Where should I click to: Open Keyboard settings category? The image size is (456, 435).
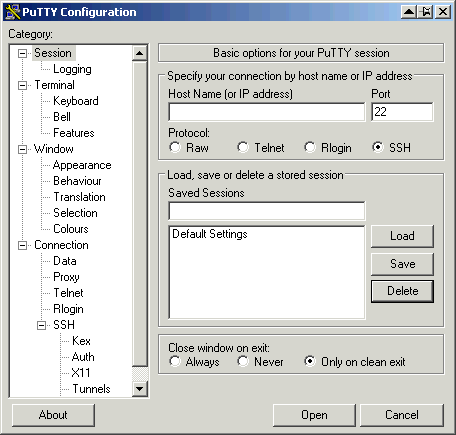76,101
